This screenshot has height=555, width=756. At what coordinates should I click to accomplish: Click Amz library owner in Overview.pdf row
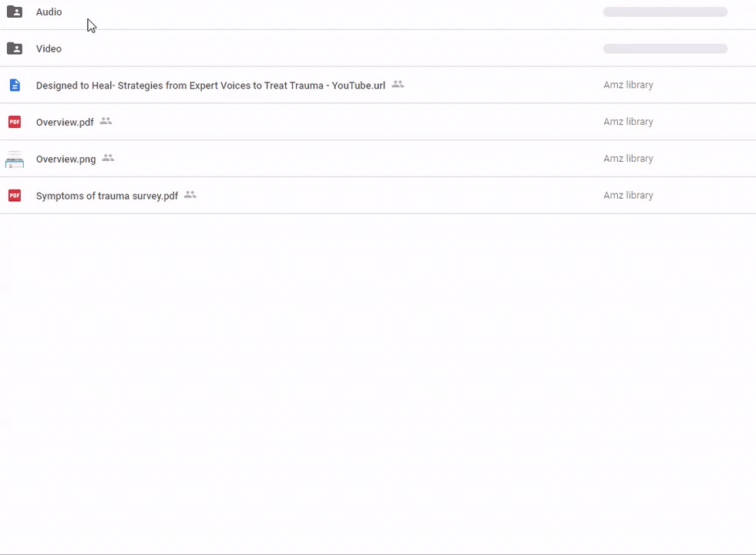tap(628, 122)
